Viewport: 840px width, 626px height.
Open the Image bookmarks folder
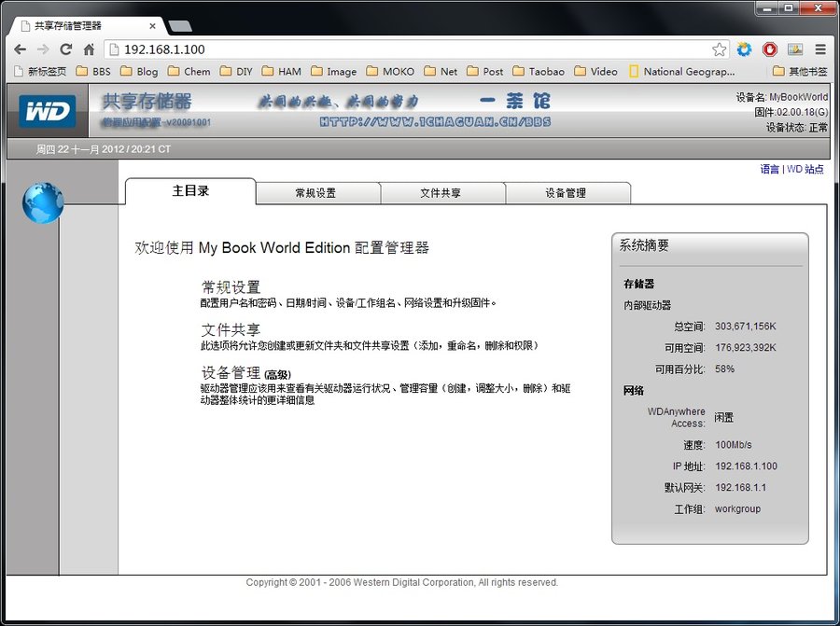pos(334,71)
